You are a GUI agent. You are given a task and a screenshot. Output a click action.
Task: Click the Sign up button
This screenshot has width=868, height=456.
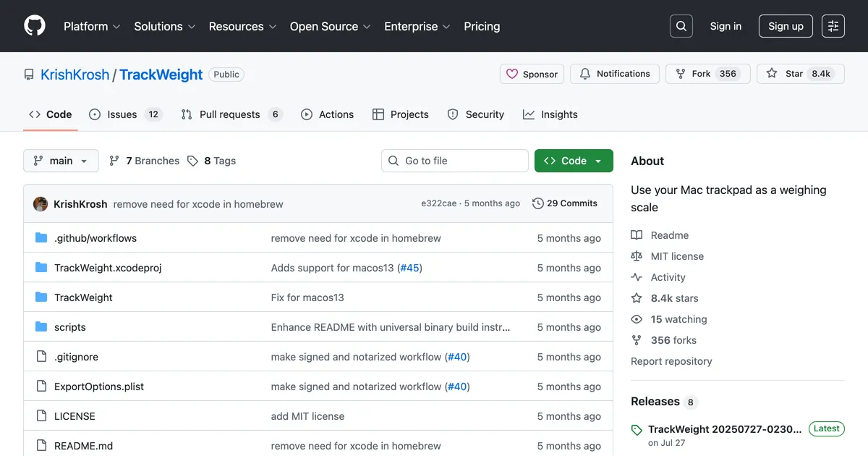[x=786, y=26]
